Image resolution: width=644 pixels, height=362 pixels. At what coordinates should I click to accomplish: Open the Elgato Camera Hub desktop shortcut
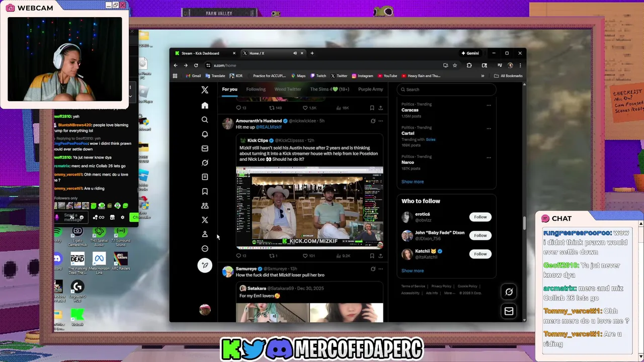(77, 236)
